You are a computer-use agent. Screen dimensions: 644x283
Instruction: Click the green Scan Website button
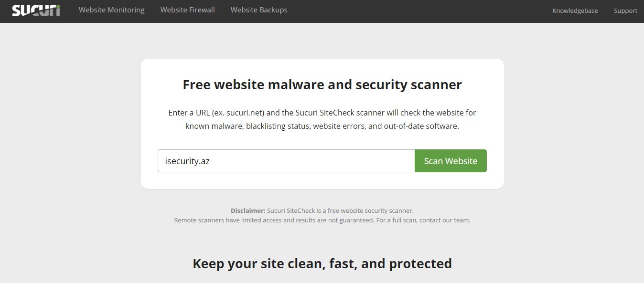click(x=451, y=161)
